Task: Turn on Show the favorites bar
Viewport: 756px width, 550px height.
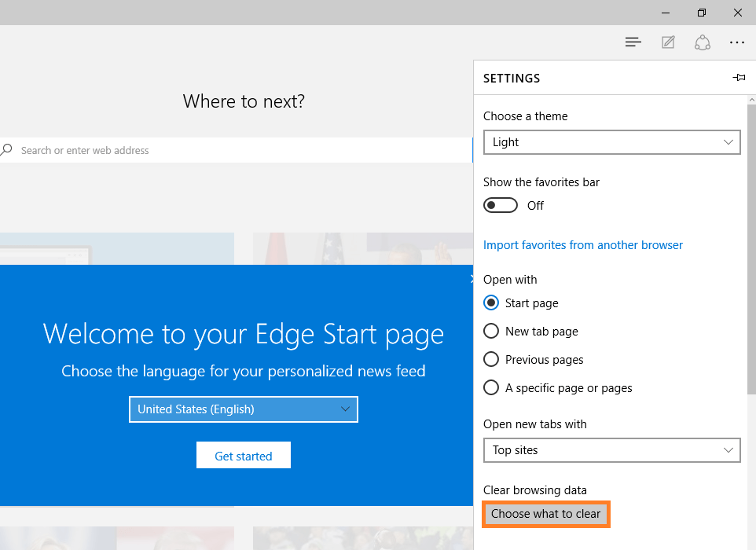Action: pos(501,205)
